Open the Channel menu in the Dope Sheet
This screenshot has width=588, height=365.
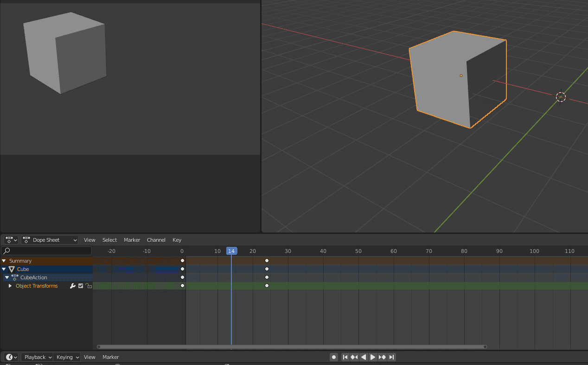pyautogui.click(x=156, y=240)
